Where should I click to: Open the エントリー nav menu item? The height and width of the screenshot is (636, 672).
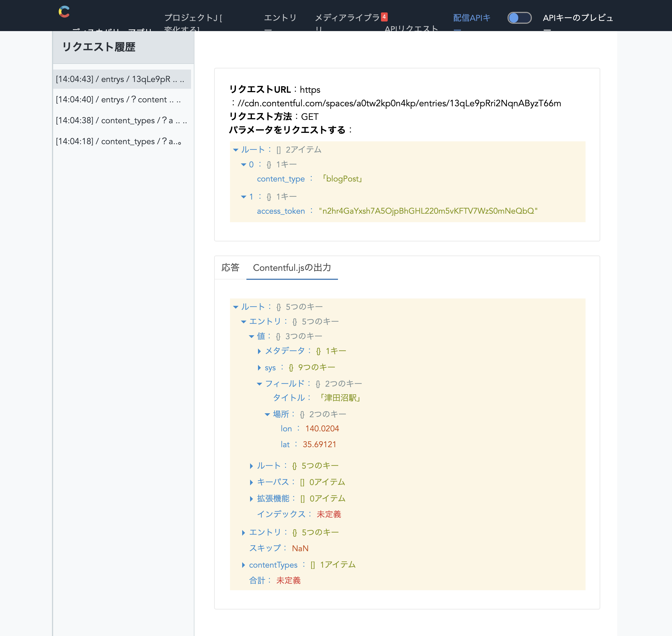pyautogui.click(x=280, y=18)
